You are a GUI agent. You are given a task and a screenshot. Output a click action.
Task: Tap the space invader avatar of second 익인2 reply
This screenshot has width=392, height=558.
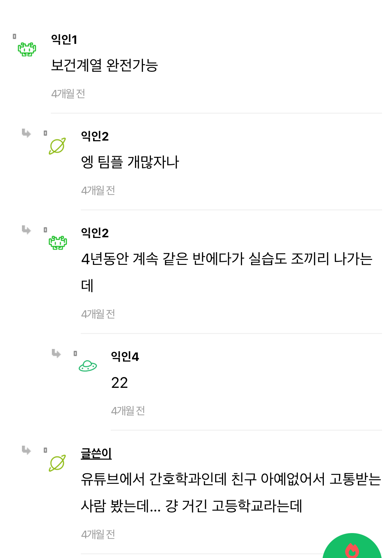(x=58, y=243)
